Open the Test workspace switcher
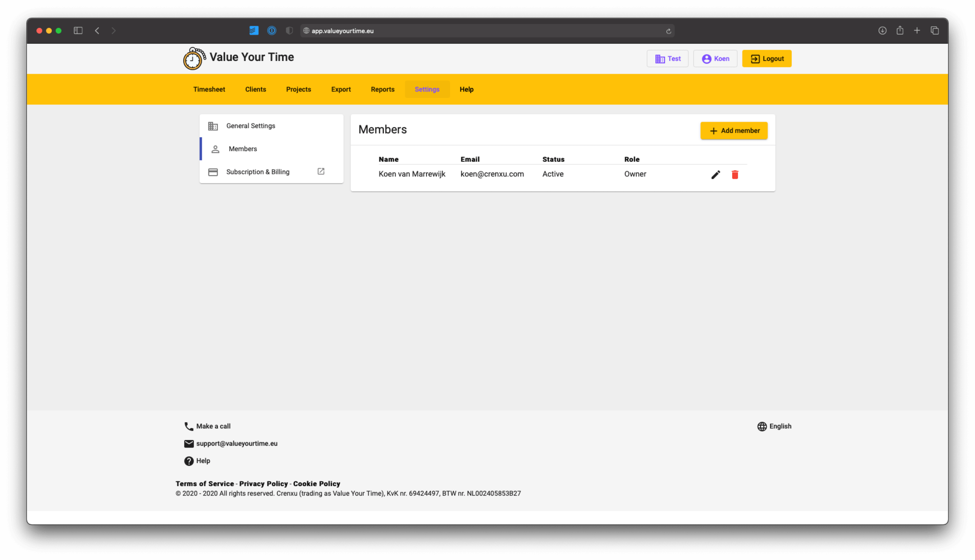Viewport: 975px width, 560px height. tap(668, 58)
